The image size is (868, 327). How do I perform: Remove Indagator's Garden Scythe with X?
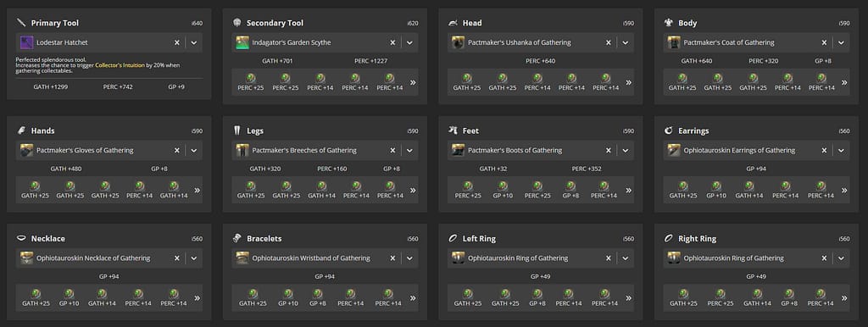click(392, 42)
